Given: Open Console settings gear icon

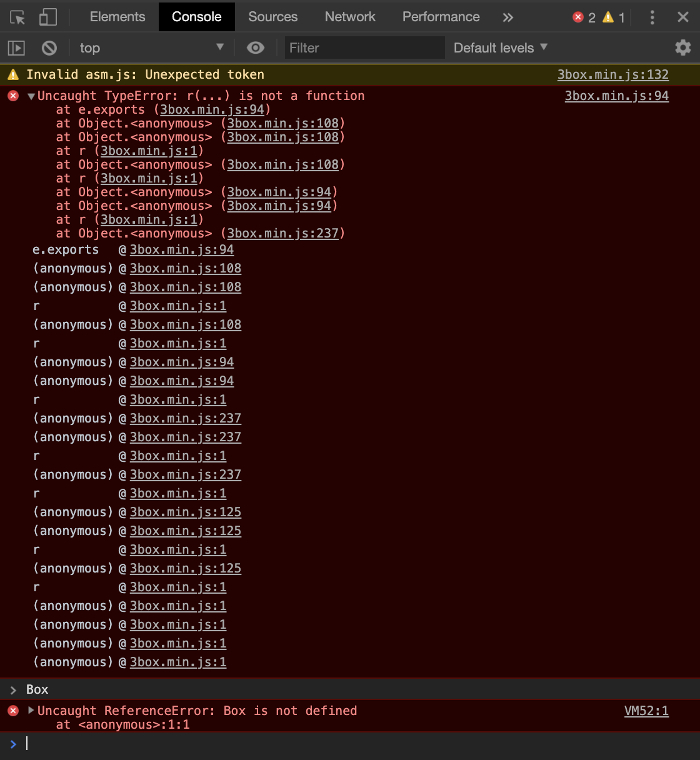Looking at the screenshot, I should coord(683,47).
